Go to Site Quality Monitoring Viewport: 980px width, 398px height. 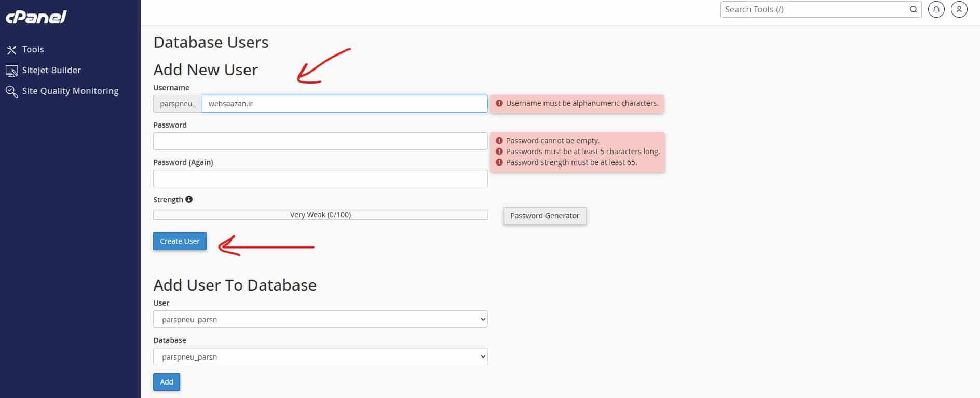click(x=70, y=91)
